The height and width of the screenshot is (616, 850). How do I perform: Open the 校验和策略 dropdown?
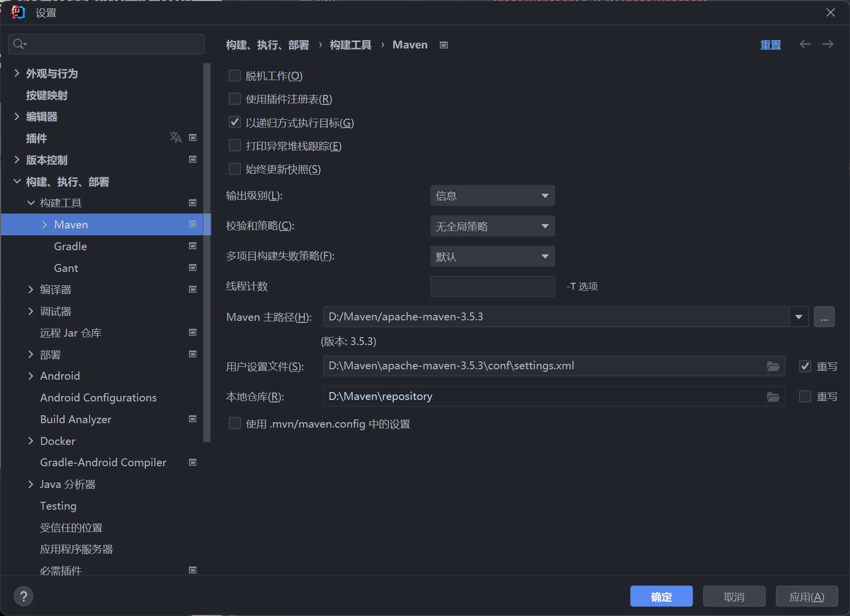click(x=492, y=226)
